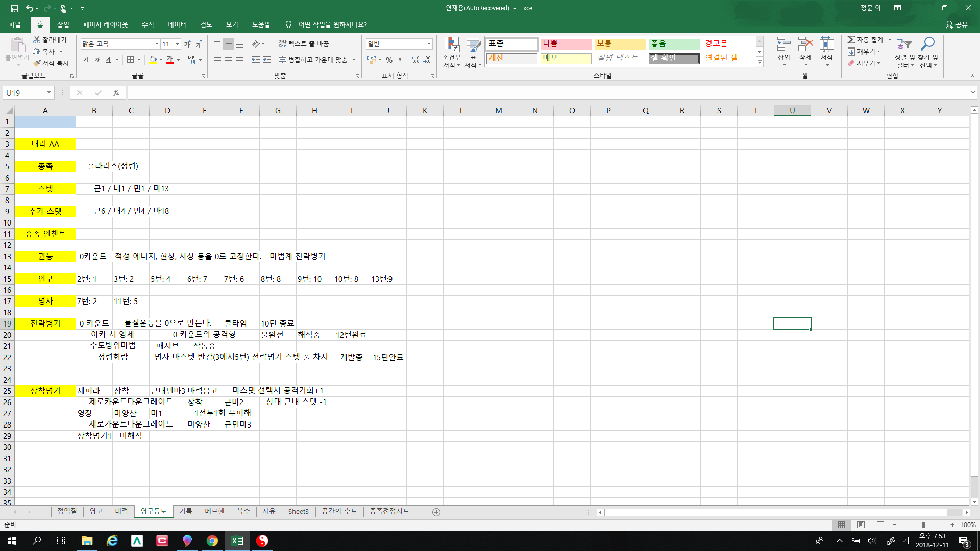Viewport: 980px width, 551px height.
Task: Click the insert function fx icon
Action: (116, 93)
